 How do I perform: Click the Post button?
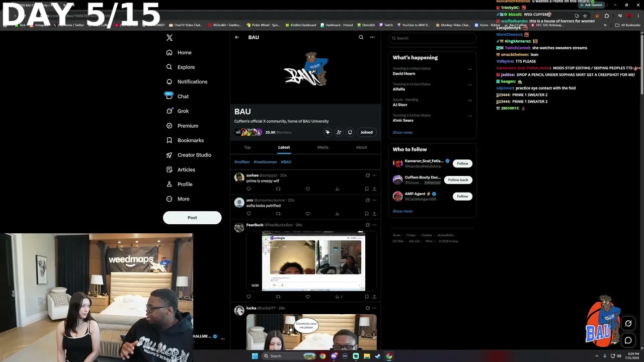click(192, 218)
